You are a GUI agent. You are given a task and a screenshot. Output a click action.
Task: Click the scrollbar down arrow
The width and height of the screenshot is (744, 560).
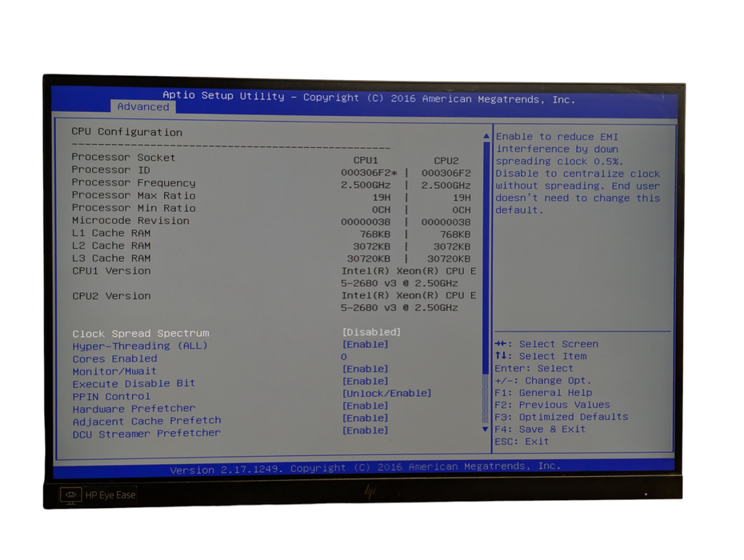tap(485, 429)
